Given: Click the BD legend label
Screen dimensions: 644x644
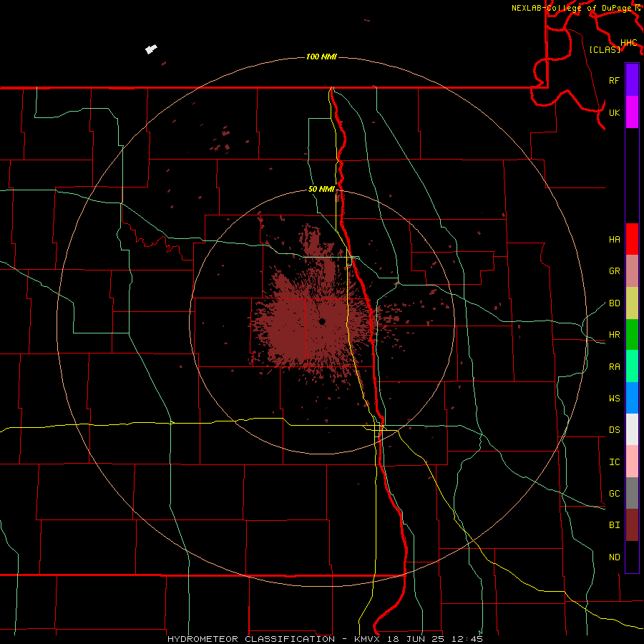Looking at the screenshot, I should (x=614, y=303).
